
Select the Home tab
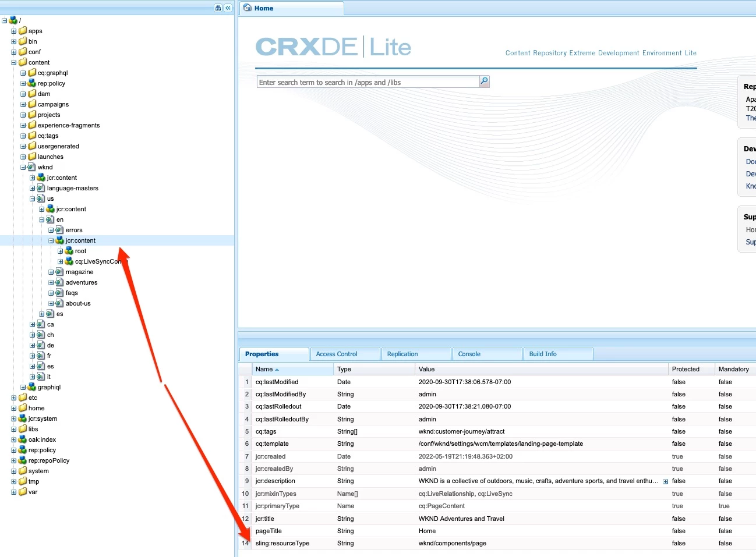[292, 8]
